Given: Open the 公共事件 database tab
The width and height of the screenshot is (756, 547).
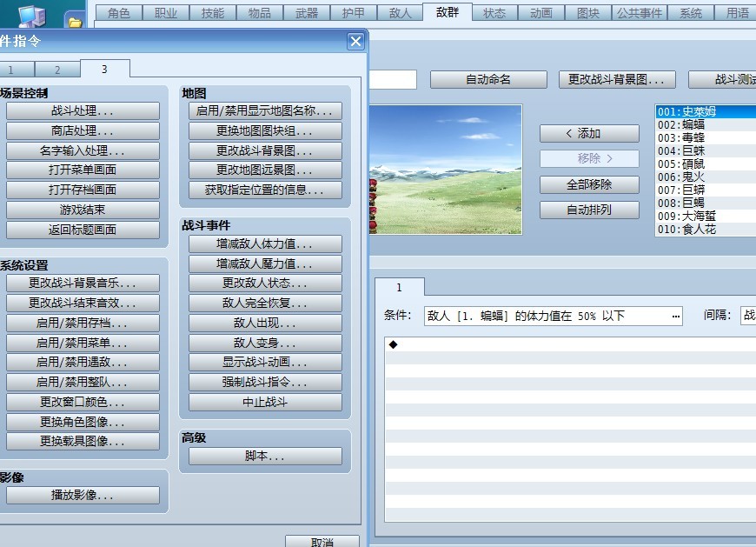Looking at the screenshot, I should [x=640, y=13].
